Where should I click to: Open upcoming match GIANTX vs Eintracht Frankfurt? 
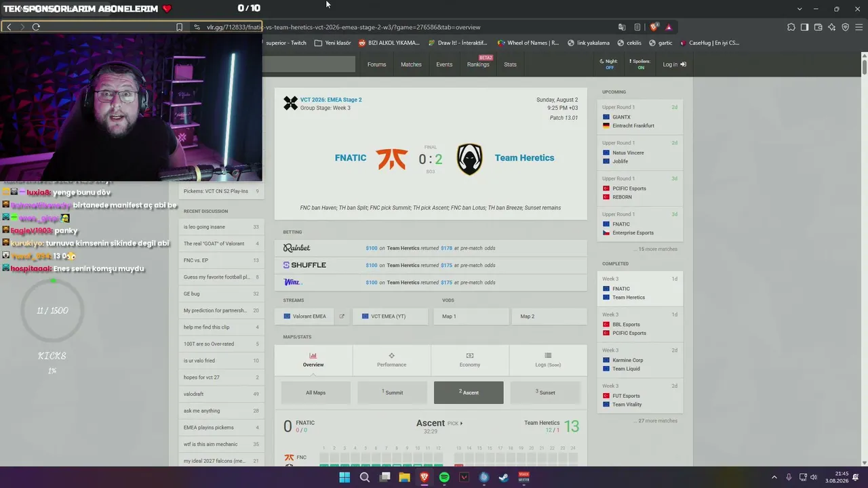coord(639,117)
